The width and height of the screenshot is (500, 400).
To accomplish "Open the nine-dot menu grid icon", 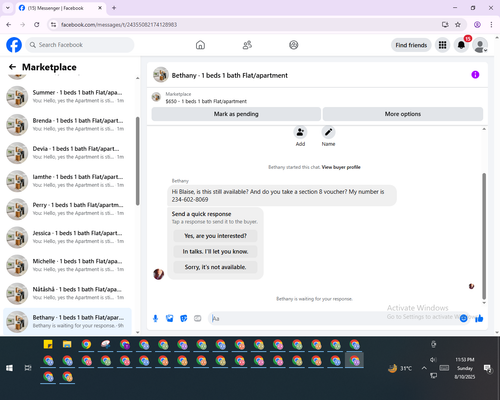I will tap(442, 45).
